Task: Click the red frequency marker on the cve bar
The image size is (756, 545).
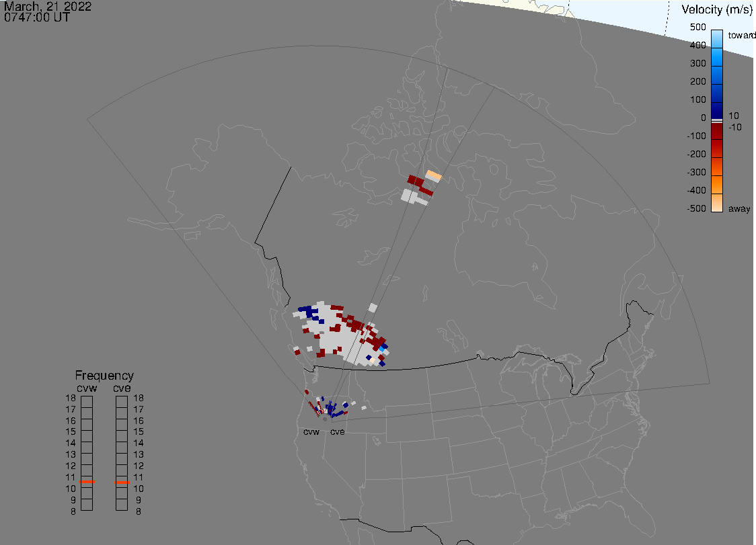Action: click(122, 483)
